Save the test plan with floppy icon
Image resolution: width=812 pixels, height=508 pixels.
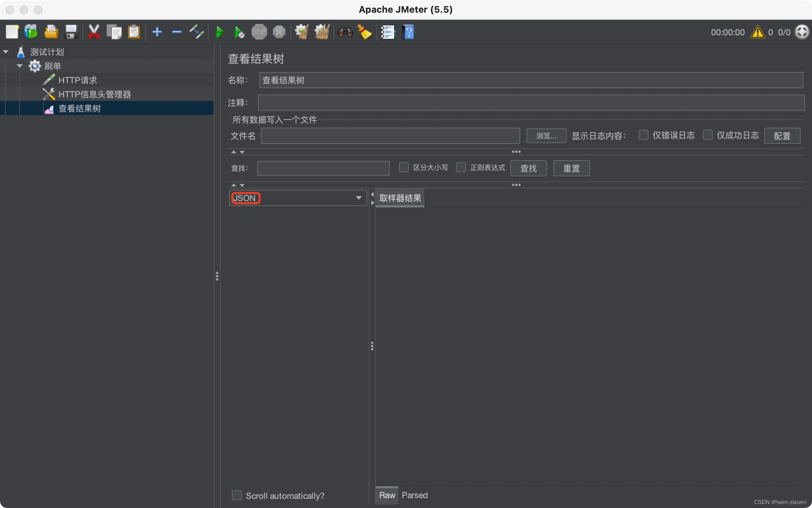(x=71, y=32)
